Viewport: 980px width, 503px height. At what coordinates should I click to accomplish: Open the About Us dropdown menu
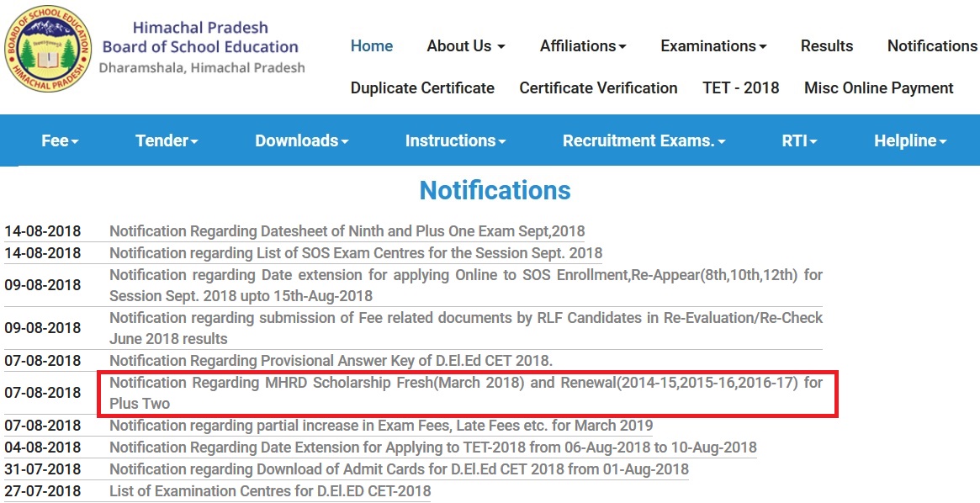(x=466, y=46)
